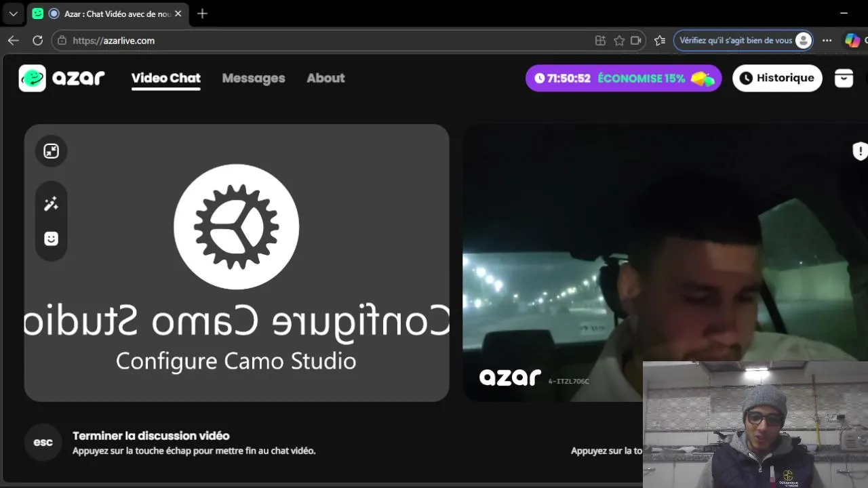This screenshot has height=488, width=868.
Task: Click the Camo Studio gear logo
Action: pos(236,226)
